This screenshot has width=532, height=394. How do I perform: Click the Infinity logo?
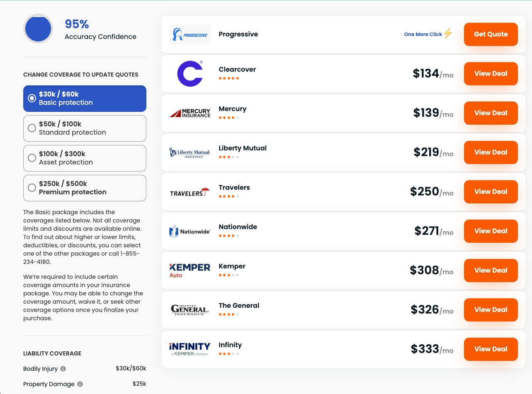[x=190, y=348]
